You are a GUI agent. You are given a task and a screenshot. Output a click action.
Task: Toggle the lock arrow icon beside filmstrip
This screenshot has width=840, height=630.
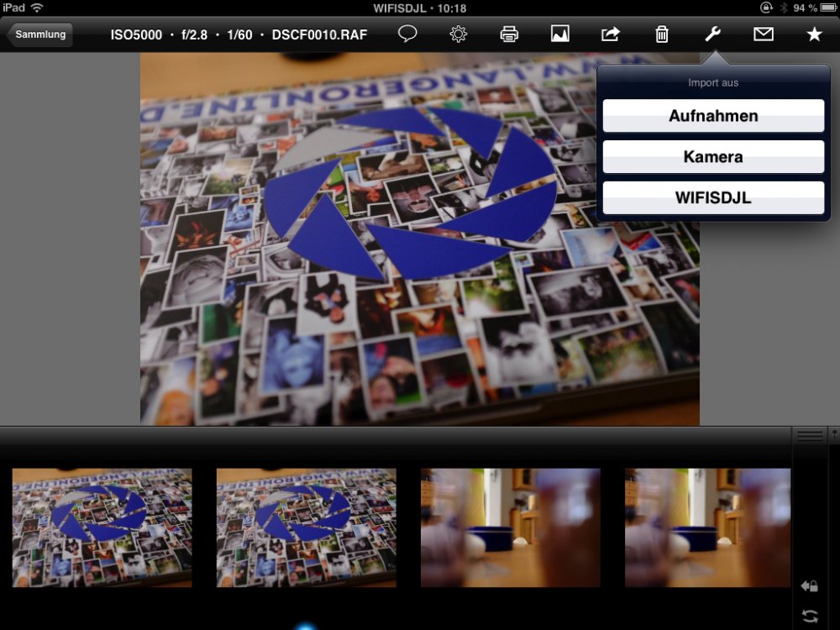810,585
